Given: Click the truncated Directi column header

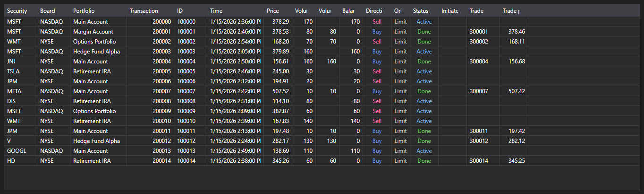Looking at the screenshot, I should 377,10.
